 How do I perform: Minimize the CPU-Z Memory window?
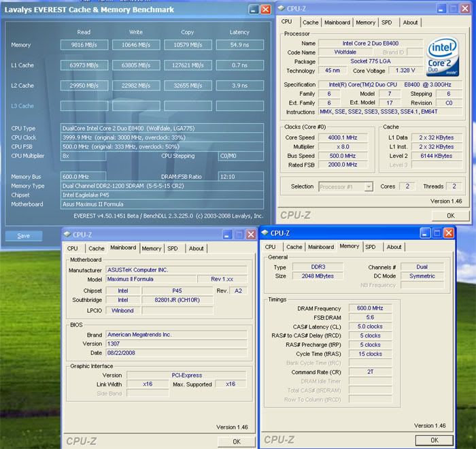click(x=425, y=233)
